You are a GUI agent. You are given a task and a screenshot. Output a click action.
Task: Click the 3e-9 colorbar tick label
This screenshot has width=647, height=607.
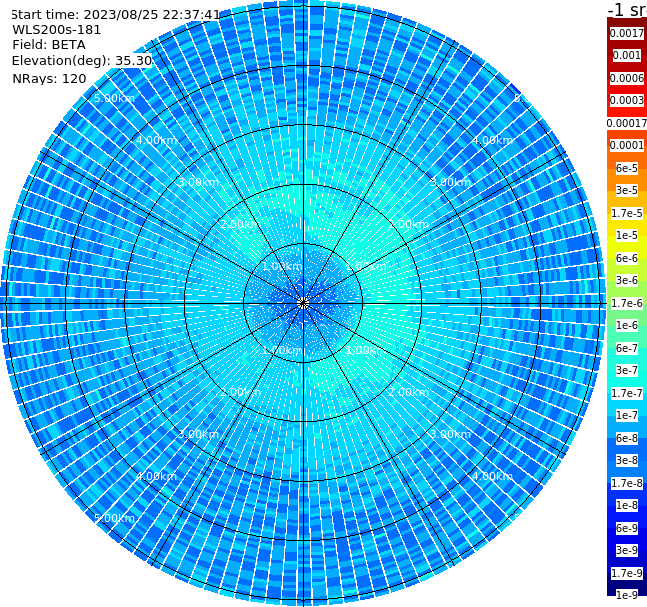[627, 550]
